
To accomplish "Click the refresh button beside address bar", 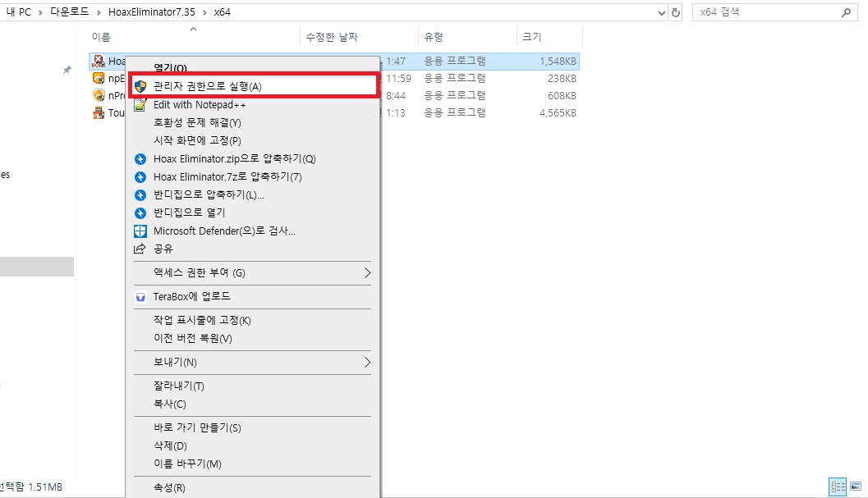I will [x=675, y=12].
